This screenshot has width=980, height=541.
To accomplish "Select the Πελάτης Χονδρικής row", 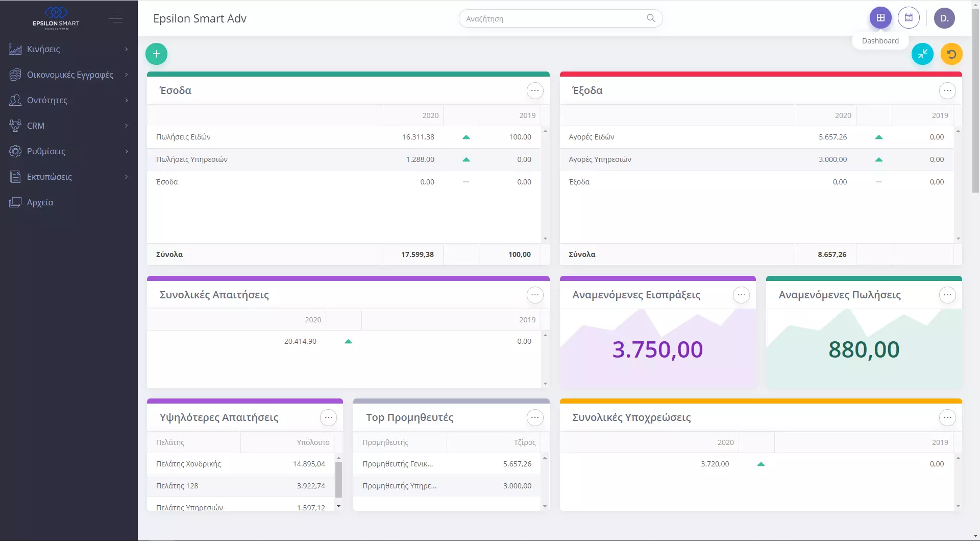I will pos(240,464).
